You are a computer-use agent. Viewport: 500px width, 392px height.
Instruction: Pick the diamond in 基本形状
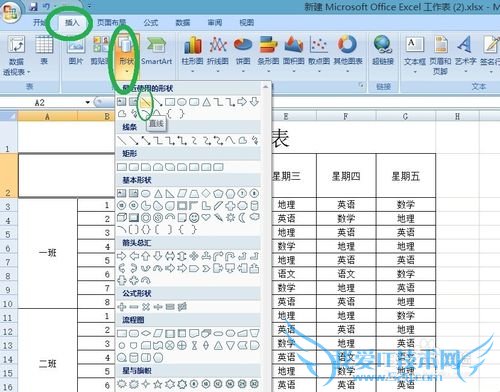pyautogui.click(x=206, y=193)
